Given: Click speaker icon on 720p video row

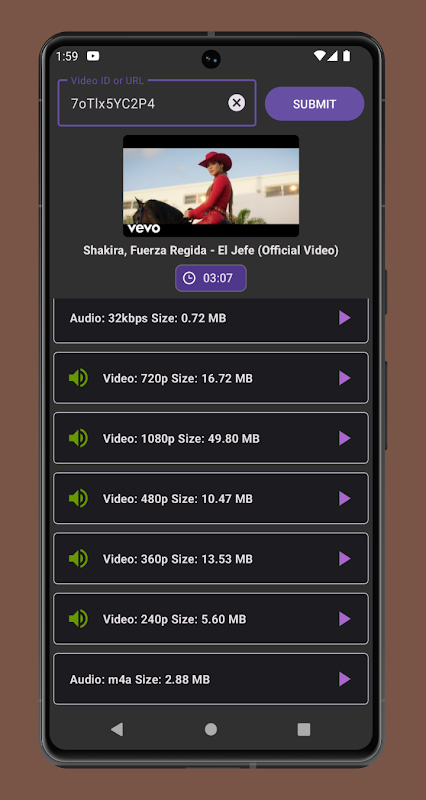Looking at the screenshot, I should point(79,378).
